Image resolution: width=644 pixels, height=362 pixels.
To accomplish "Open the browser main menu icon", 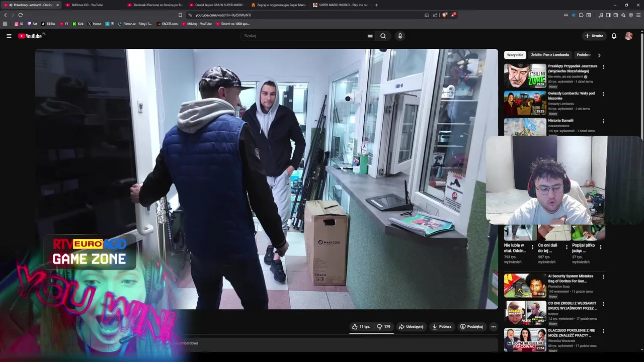I will click(638, 15).
